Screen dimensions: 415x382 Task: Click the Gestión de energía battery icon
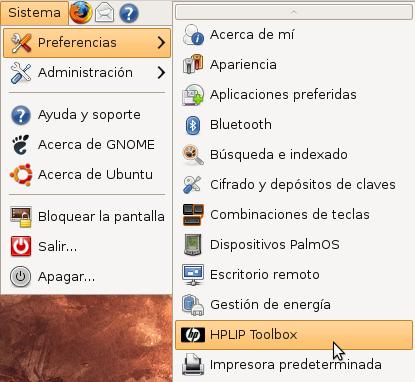[193, 305]
